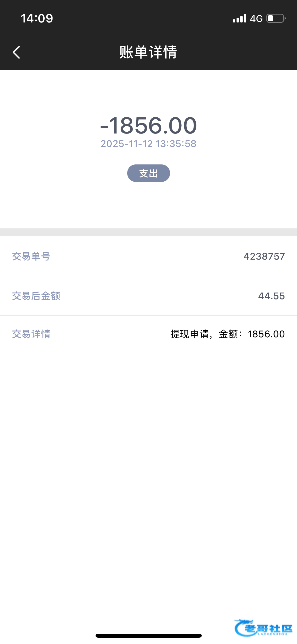This screenshot has height=644, width=297.
Task: Tap the battery level icon
Action: [276, 19]
